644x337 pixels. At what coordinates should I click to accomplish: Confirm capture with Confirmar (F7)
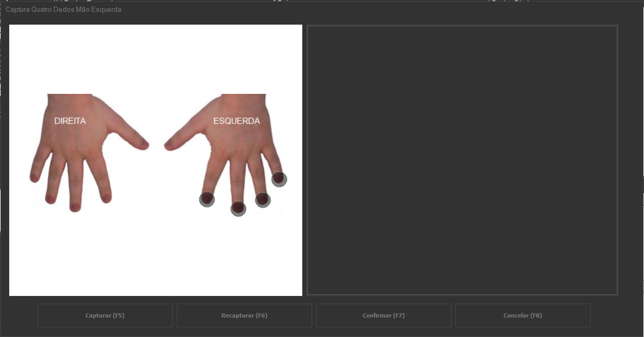click(x=383, y=315)
